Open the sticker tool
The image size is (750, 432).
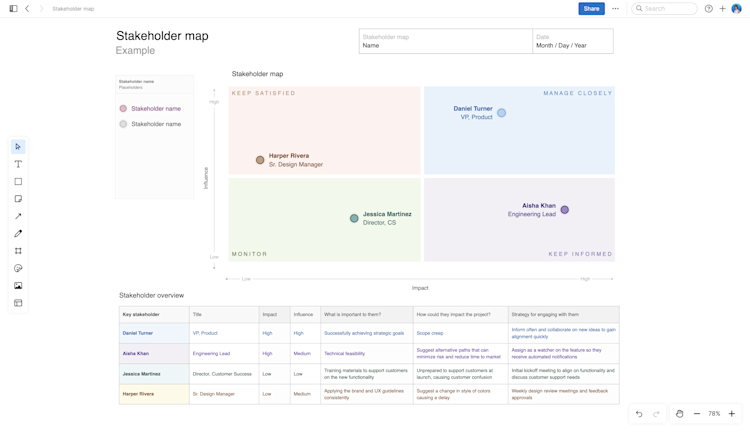point(18,268)
